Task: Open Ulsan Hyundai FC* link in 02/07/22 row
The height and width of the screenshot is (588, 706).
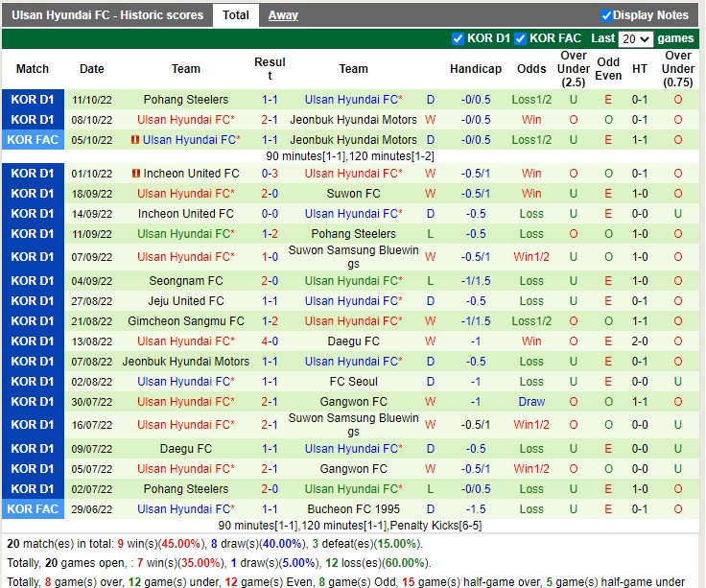Action: [353, 489]
